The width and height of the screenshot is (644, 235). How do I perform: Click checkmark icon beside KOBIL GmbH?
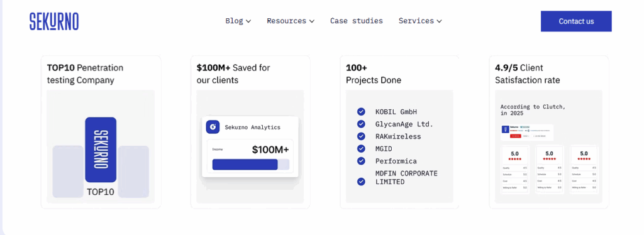pyautogui.click(x=361, y=112)
